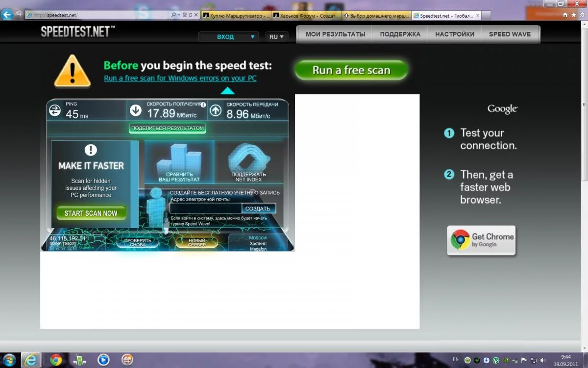Click the yellow warning triangle icon

tap(72, 71)
